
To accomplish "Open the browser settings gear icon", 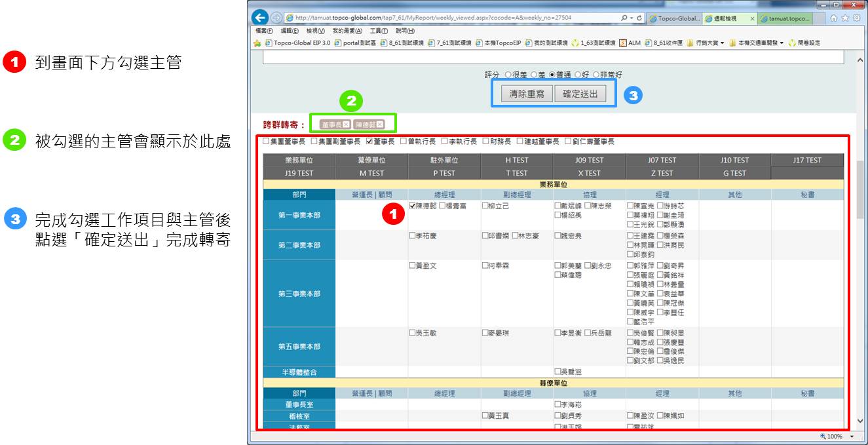I will (856, 18).
